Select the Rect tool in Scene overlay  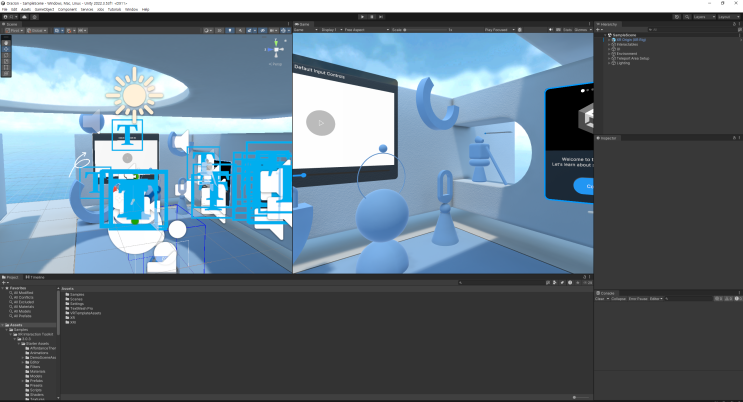(6, 67)
